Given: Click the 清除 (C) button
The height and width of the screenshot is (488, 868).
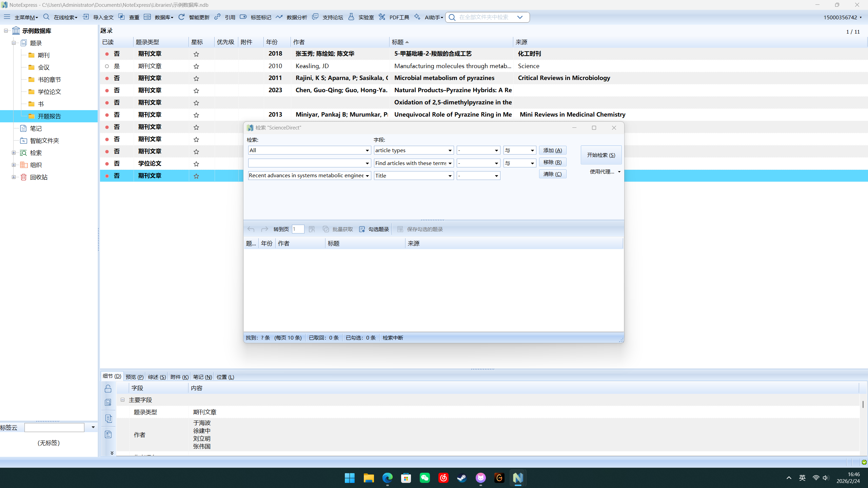Looking at the screenshot, I should [x=552, y=174].
